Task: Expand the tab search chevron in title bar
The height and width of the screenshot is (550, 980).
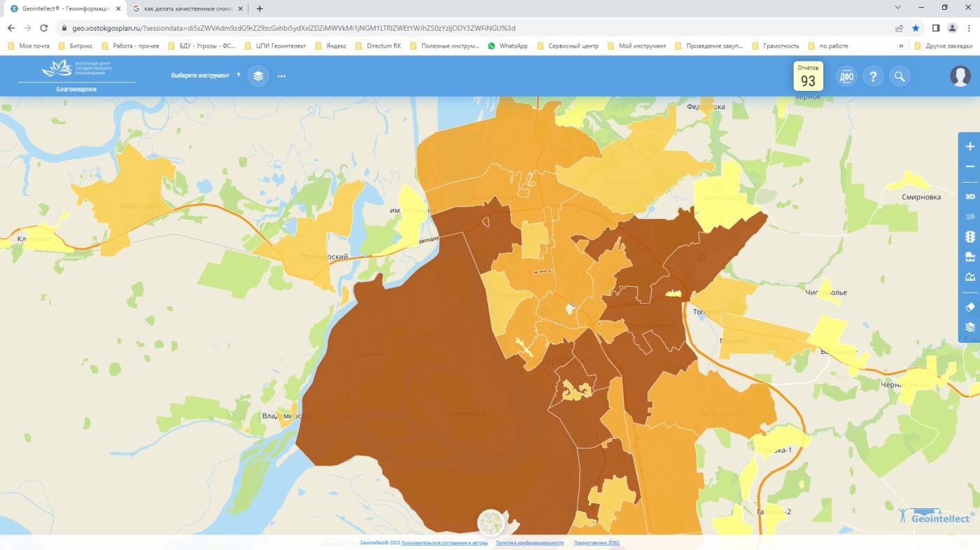Action: [x=898, y=7]
